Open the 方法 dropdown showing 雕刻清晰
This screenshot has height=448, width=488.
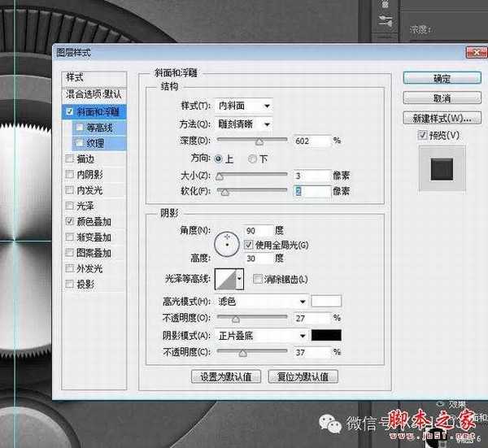click(x=245, y=124)
